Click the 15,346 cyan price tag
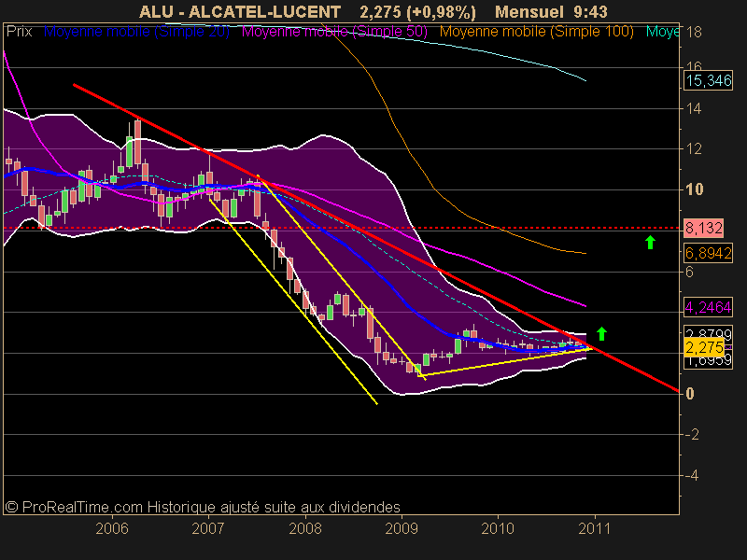747x560 pixels. 709,81
